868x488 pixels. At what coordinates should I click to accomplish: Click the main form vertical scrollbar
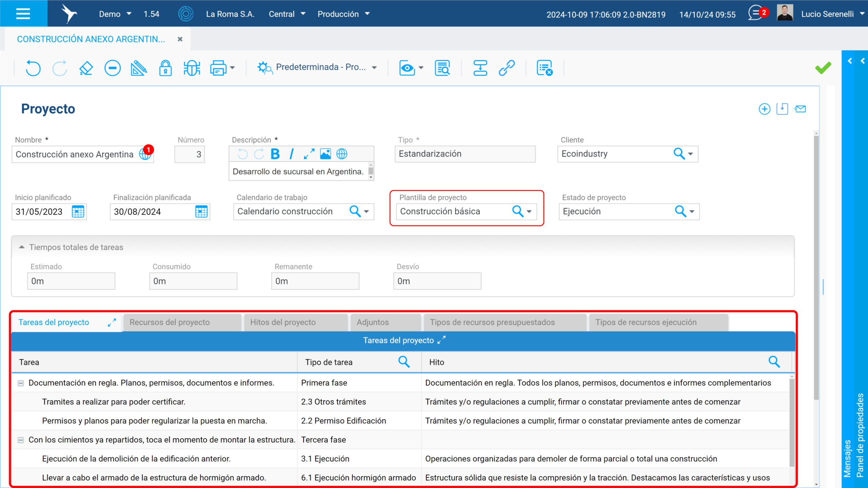click(x=816, y=268)
